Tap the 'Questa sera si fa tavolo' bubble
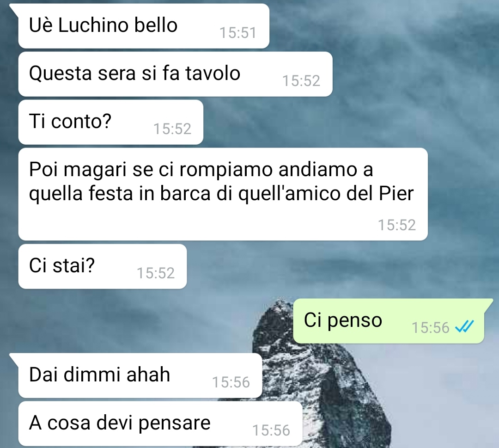The image size is (499, 448). (x=176, y=74)
